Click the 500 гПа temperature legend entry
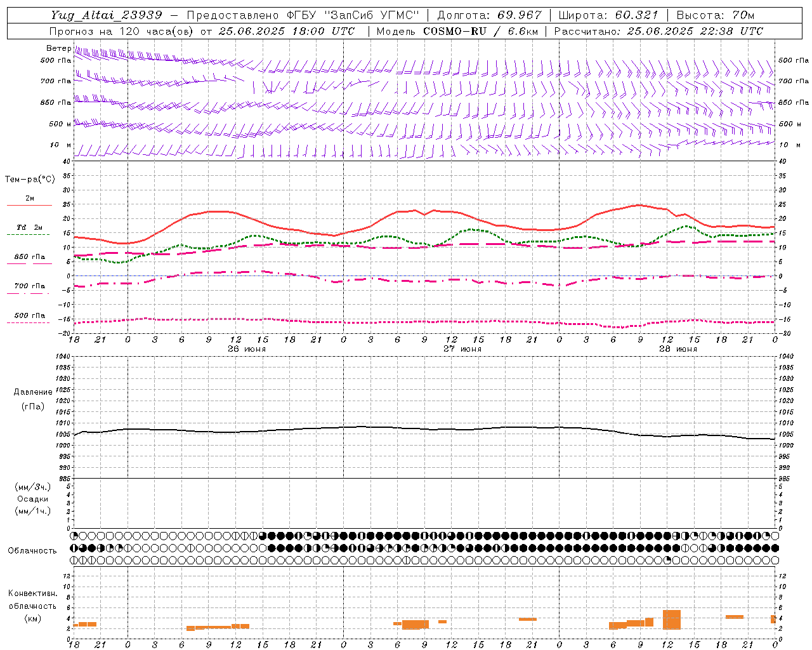This screenshot has width=812, height=650. coord(30,315)
